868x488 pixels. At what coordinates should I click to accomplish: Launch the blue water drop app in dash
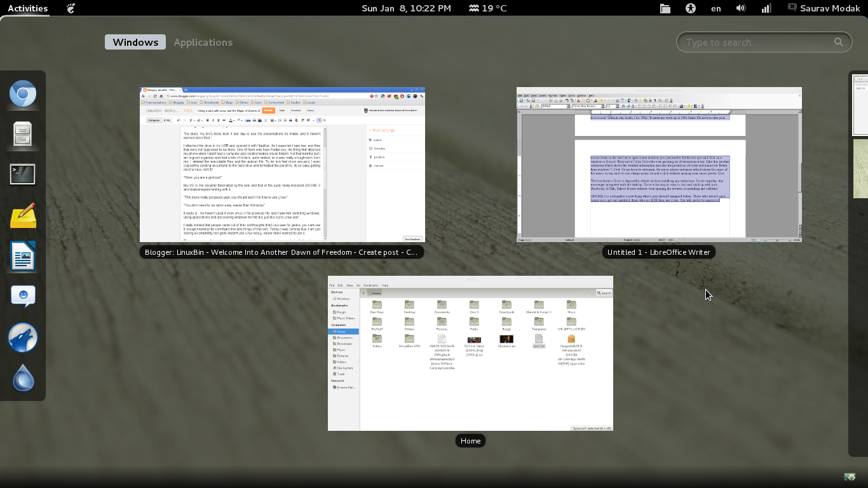point(23,377)
